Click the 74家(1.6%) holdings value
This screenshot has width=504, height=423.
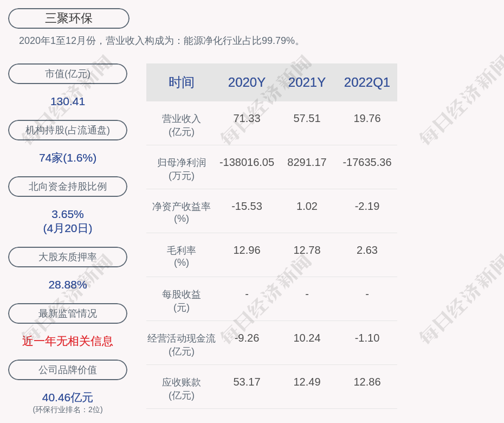tap(68, 158)
